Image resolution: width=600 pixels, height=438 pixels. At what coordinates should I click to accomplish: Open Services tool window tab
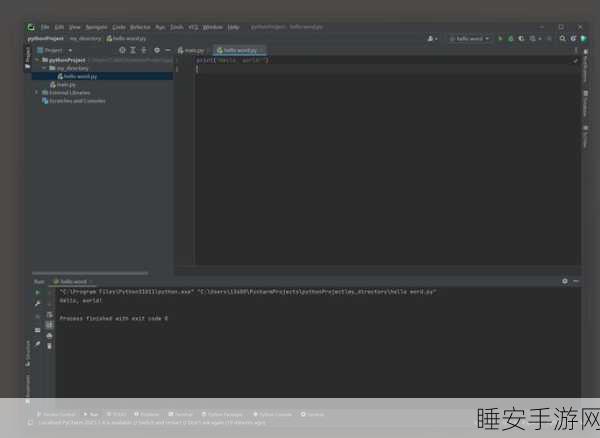coord(313,414)
